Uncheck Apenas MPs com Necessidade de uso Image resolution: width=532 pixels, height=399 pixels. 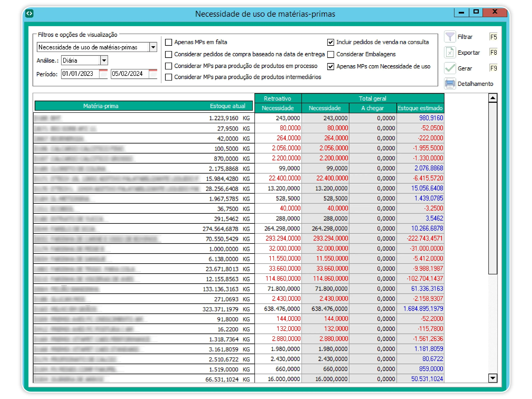coord(331,67)
